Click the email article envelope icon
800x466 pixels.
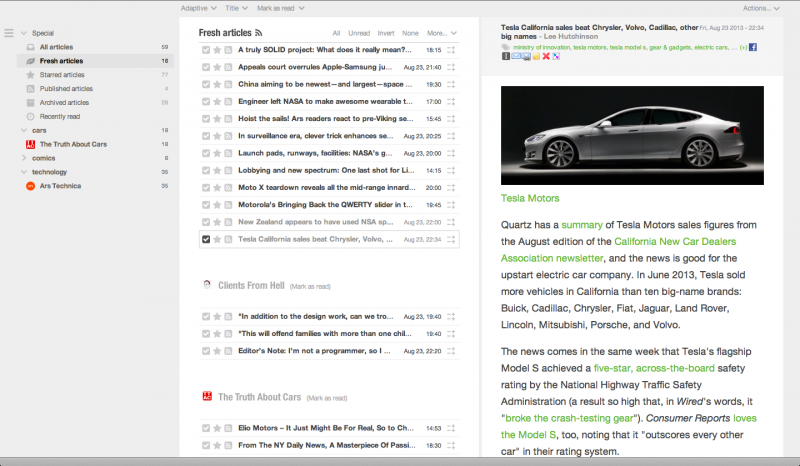[517, 57]
